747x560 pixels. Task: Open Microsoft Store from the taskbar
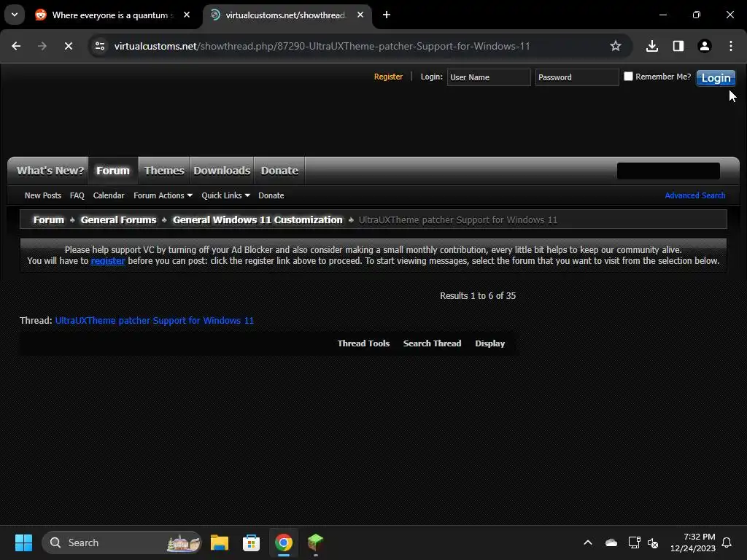[x=251, y=542]
